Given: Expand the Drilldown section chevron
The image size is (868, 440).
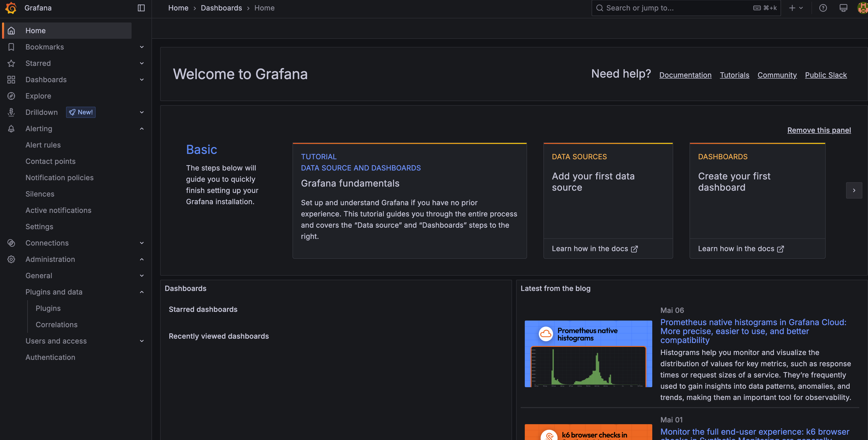Looking at the screenshot, I should 142,112.
